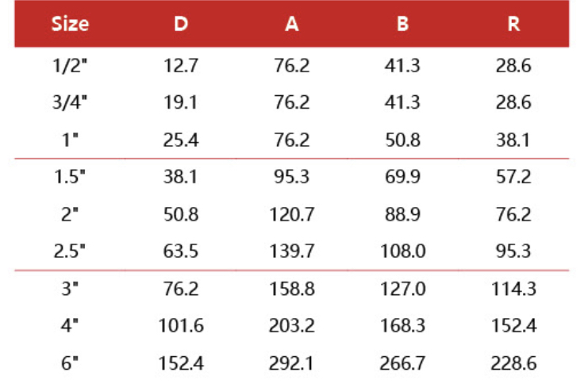
Task: Click the R column header
Action: 513,24
